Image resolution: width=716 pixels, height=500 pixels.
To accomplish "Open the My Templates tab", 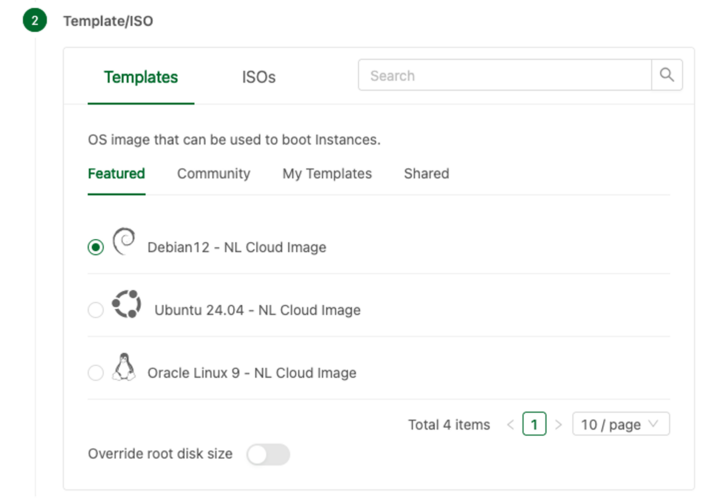I will point(327,174).
